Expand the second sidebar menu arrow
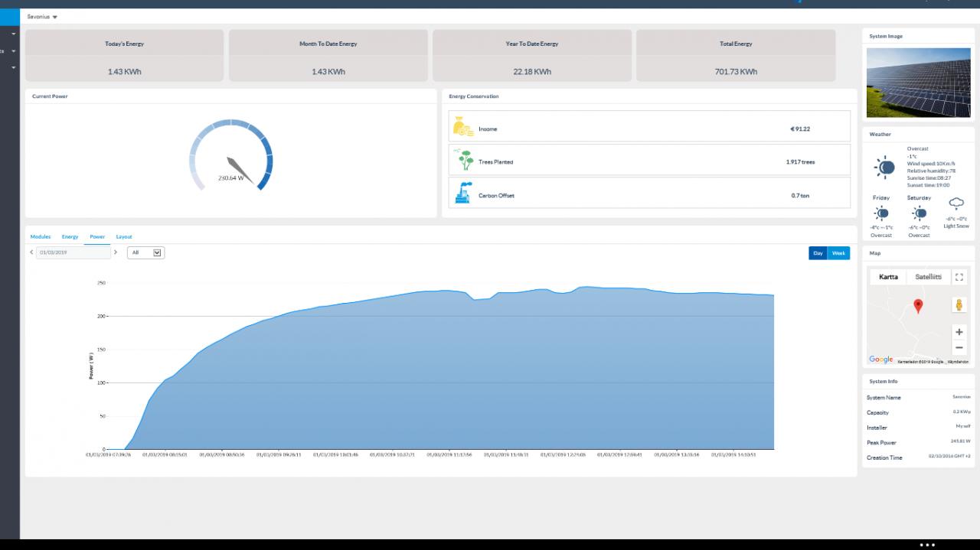The height and width of the screenshot is (550, 980). click(14, 51)
